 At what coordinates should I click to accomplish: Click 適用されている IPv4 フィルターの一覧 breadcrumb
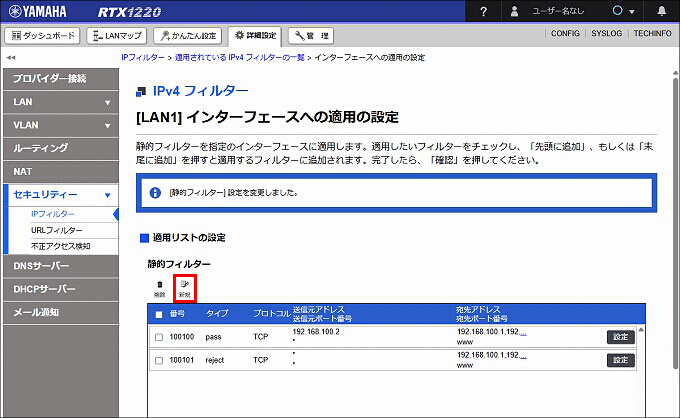[239, 57]
